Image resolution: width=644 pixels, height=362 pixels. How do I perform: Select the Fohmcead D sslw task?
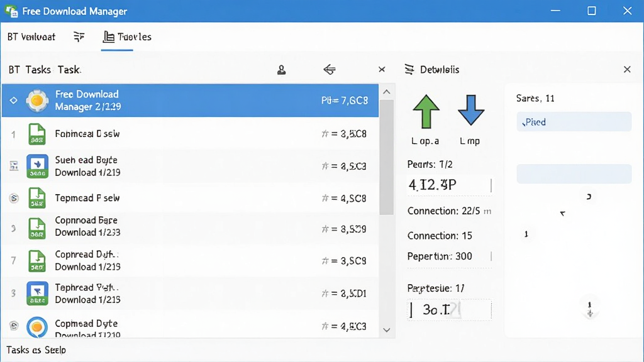(190, 134)
